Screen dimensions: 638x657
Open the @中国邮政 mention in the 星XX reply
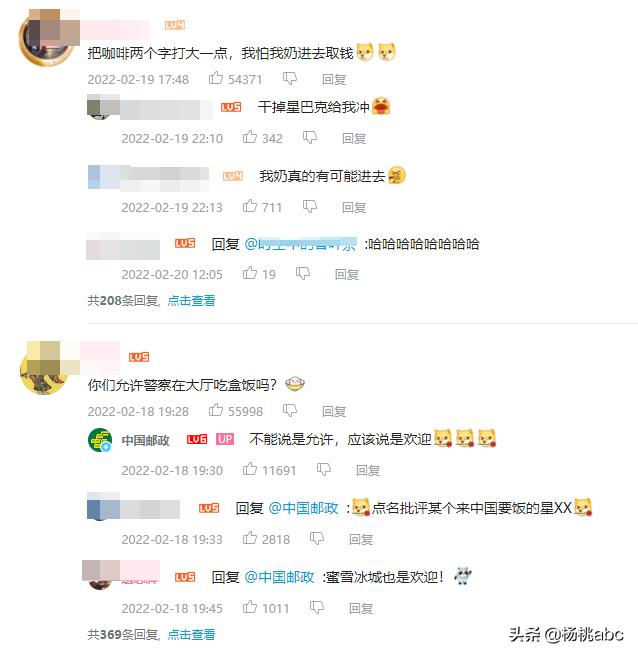[x=303, y=508]
